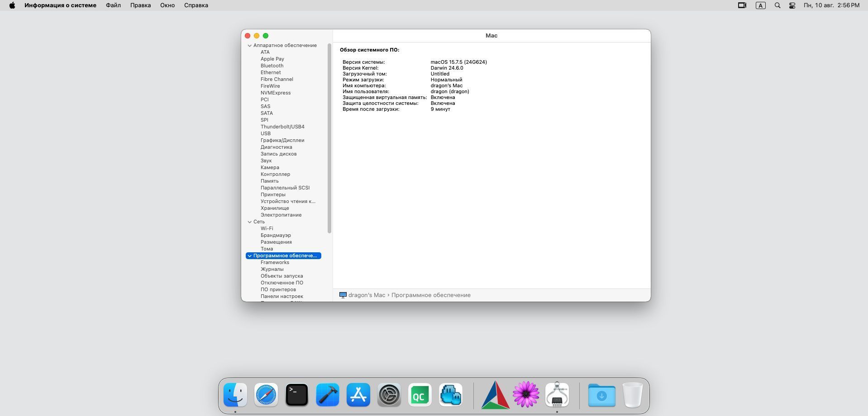
Task: Select Брандмауэр in the sidebar
Action: 276,236
